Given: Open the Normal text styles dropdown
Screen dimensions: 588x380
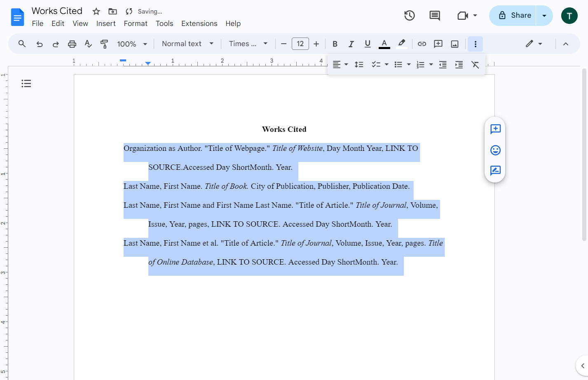Looking at the screenshot, I should 188,44.
